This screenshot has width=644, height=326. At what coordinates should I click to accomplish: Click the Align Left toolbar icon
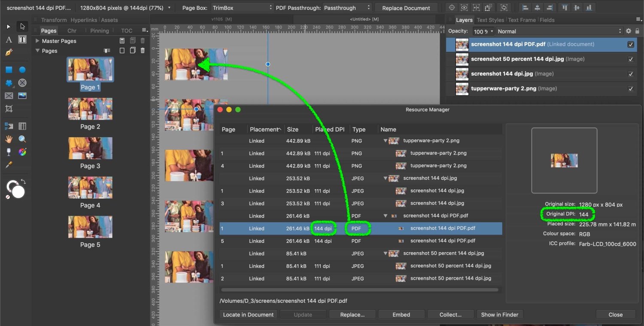pyautogui.click(x=524, y=8)
